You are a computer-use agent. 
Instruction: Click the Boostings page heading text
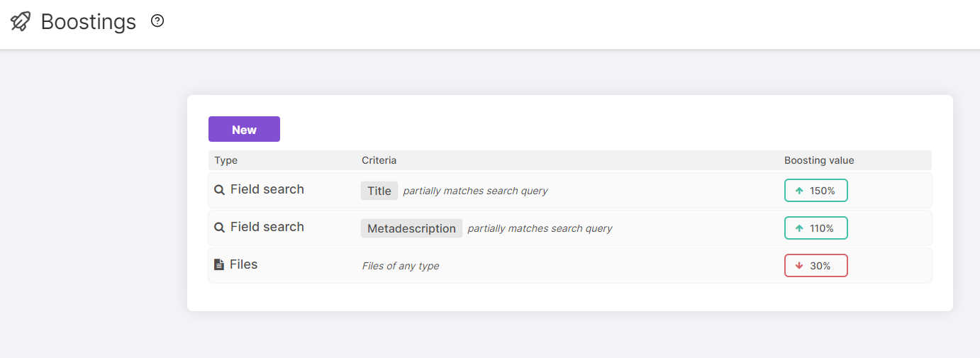[x=88, y=22]
